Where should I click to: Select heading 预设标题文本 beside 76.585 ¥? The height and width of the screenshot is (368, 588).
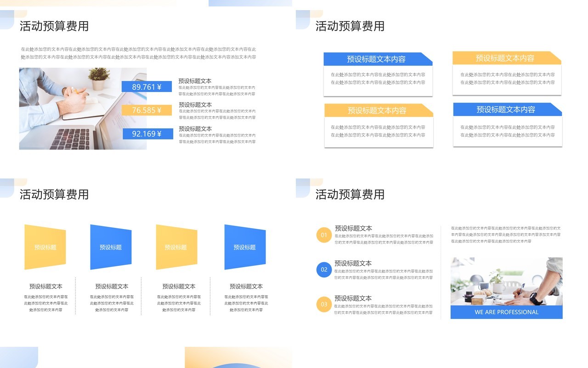click(195, 104)
